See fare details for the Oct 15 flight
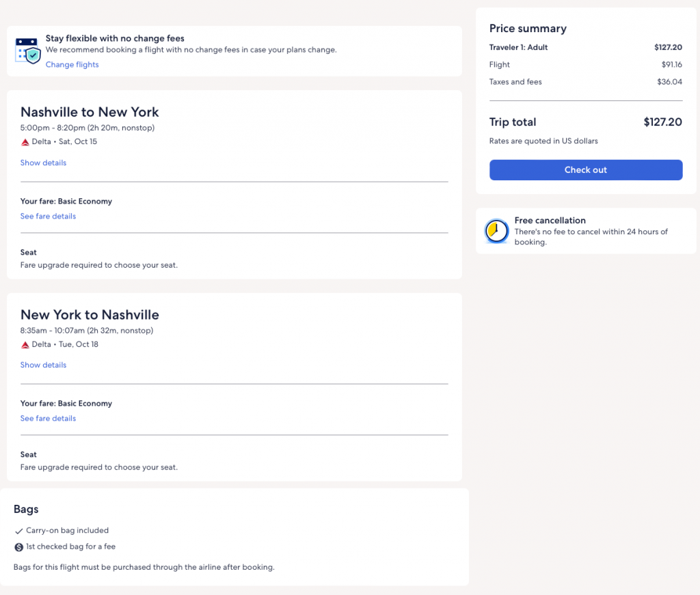Image resolution: width=700 pixels, height=595 pixels. 48,217
